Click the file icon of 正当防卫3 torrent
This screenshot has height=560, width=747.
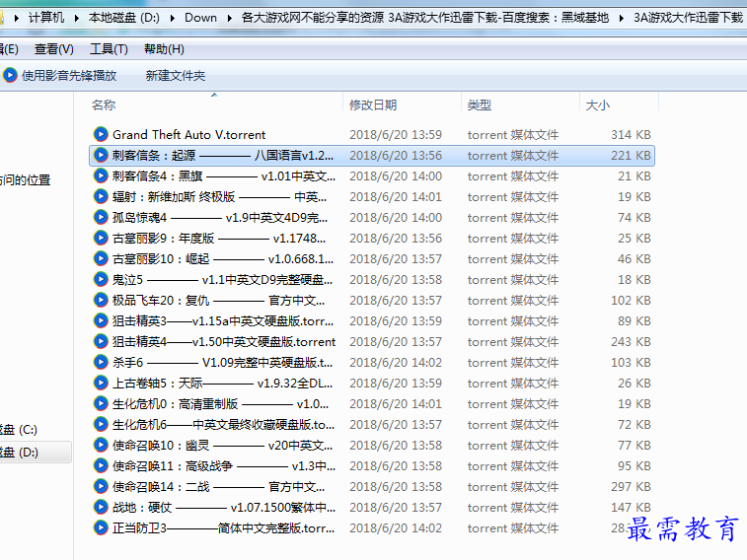pos(101,527)
